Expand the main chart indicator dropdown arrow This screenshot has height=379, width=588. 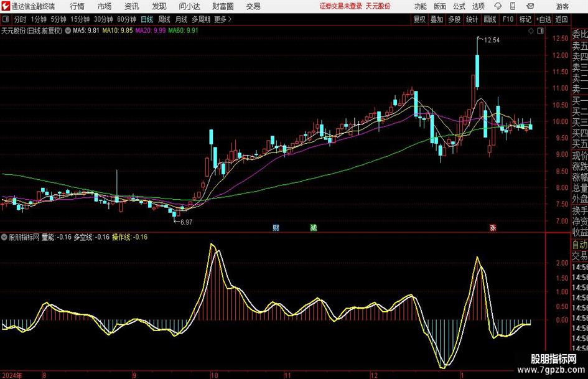68,30
